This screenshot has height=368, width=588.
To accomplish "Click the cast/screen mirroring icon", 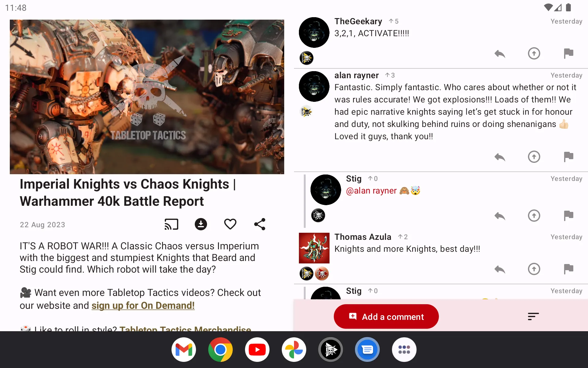I will click(171, 224).
